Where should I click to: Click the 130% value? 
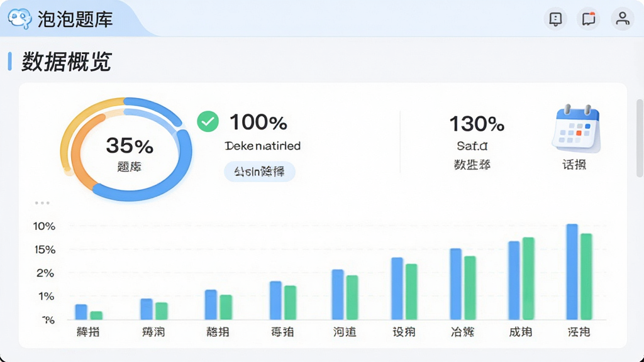477,124
